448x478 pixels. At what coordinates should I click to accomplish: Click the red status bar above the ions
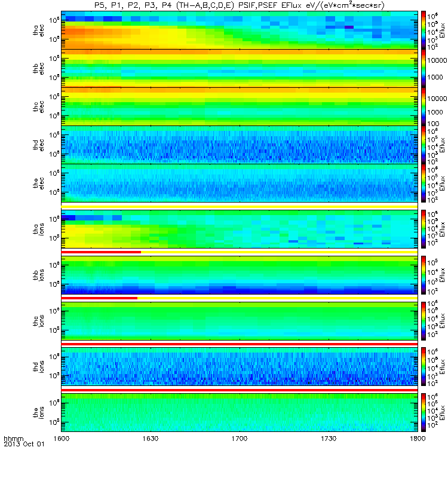pyautogui.click(x=240, y=390)
